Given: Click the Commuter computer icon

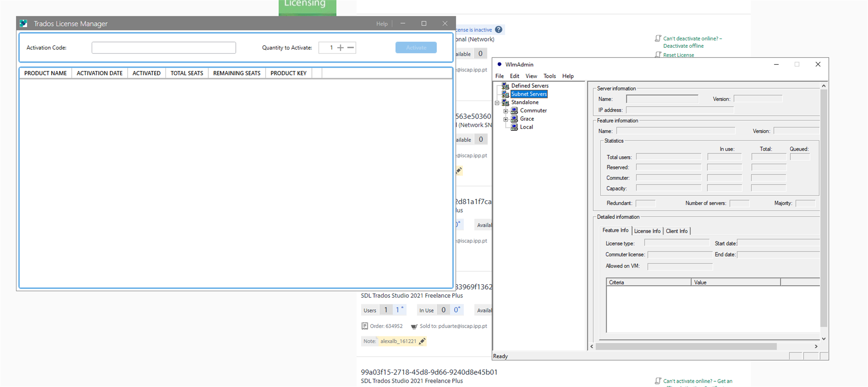Looking at the screenshot, I should pyautogui.click(x=514, y=111).
